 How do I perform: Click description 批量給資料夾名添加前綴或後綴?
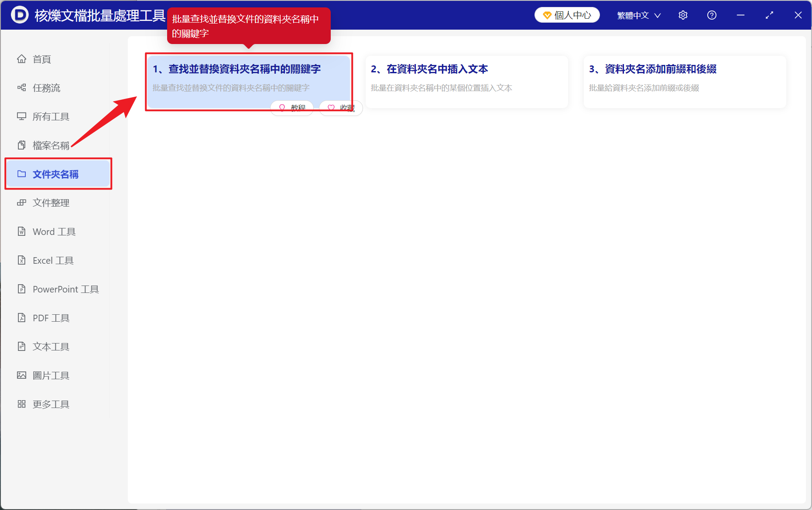(644, 88)
